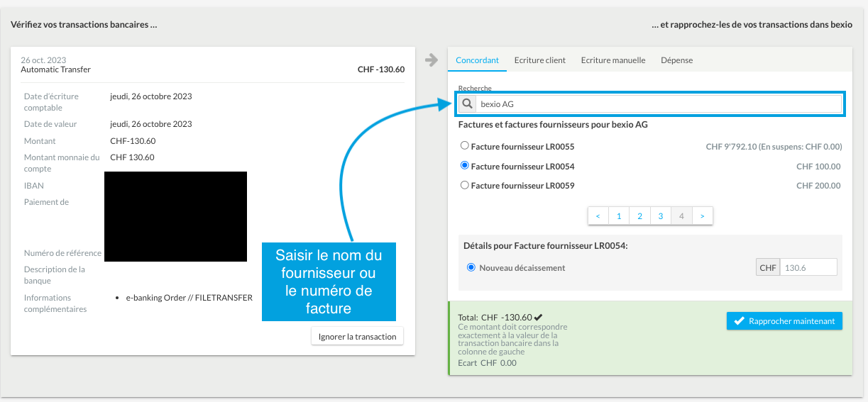Click the search magnifier icon in Recherche
Viewport: 868px width, 402px height.
click(467, 104)
